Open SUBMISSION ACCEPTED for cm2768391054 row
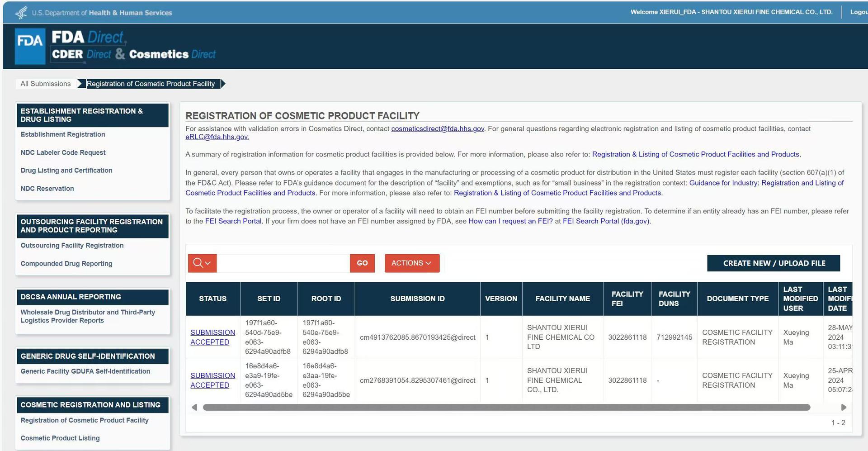 click(212, 380)
